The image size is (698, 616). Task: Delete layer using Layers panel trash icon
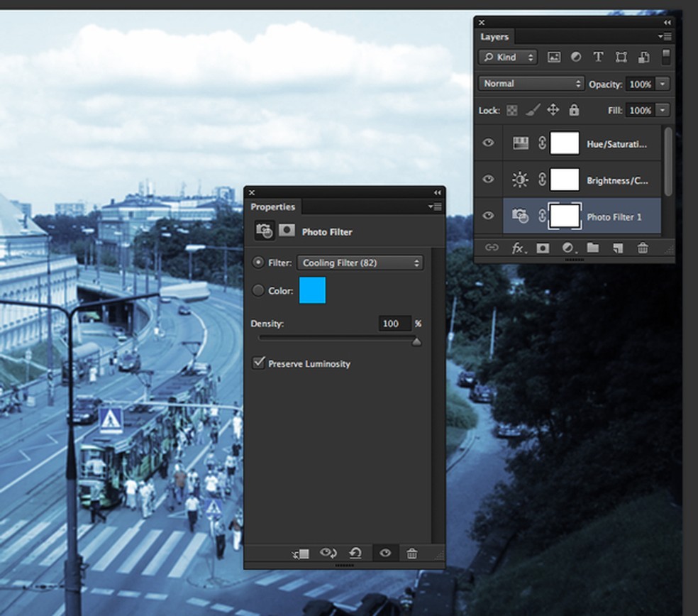pos(643,248)
